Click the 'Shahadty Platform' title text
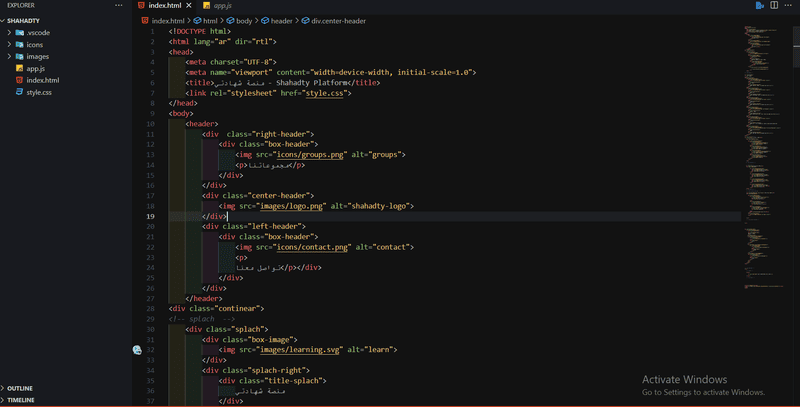The width and height of the screenshot is (800, 407). (x=312, y=83)
